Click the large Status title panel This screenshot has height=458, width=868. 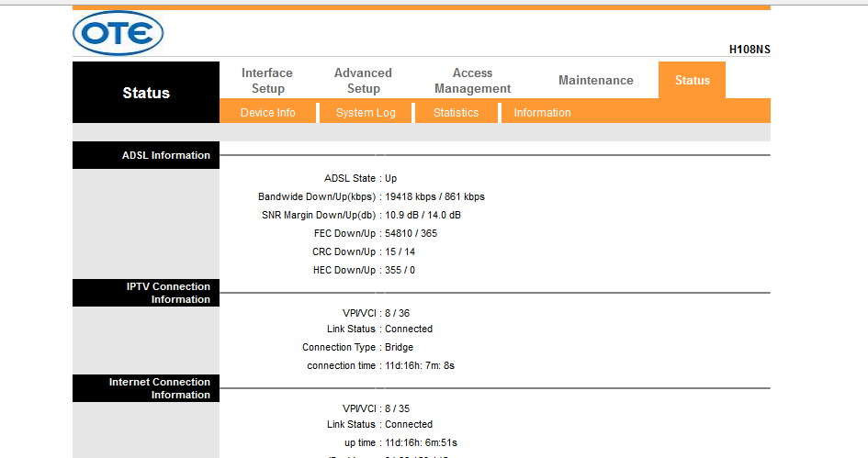point(146,93)
